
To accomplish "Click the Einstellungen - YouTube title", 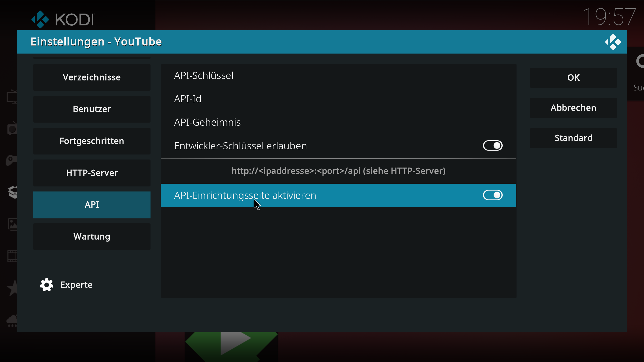I will tap(96, 41).
